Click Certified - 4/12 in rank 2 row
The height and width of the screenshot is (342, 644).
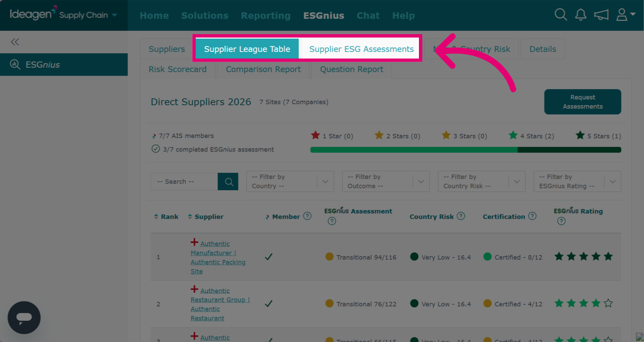tap(513, 304)
